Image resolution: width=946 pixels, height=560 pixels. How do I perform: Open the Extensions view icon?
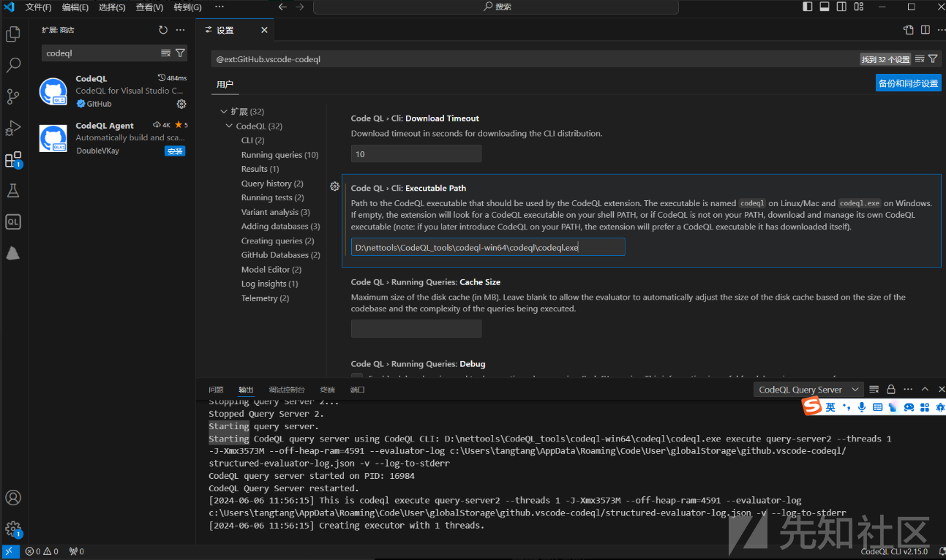click(13, 159)
